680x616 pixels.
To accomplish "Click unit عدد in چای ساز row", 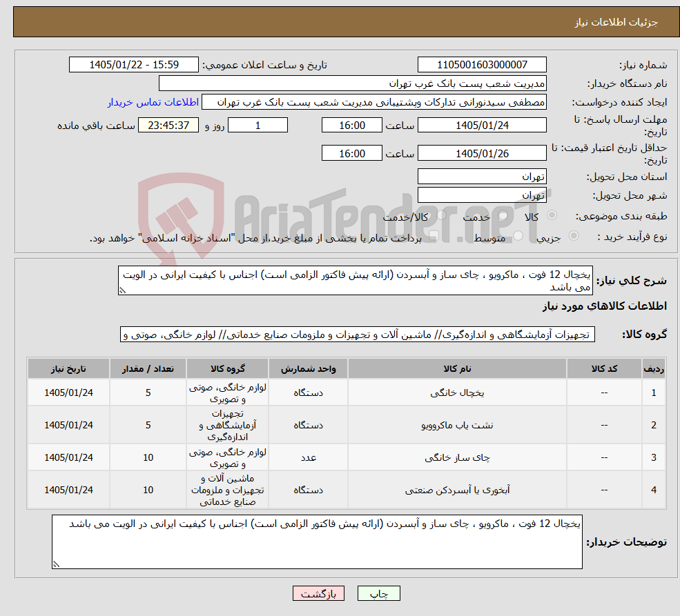I will click(x=308, y=457).
